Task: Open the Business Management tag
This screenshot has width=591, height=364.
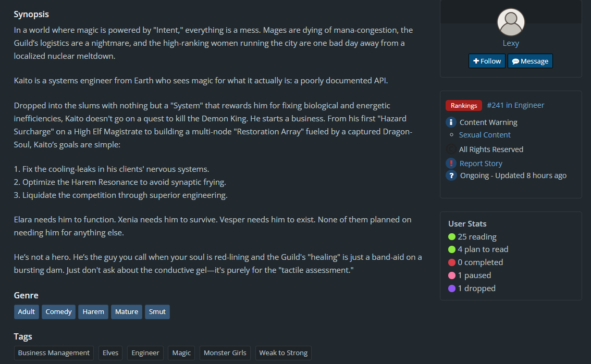Action: pos(54,353)
